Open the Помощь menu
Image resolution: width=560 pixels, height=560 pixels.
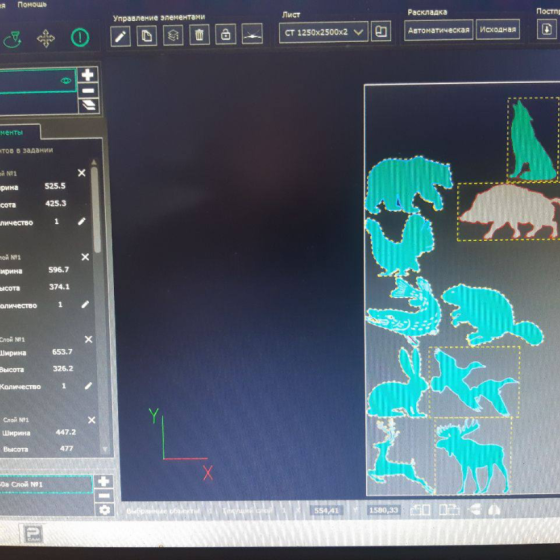[32, 5]
